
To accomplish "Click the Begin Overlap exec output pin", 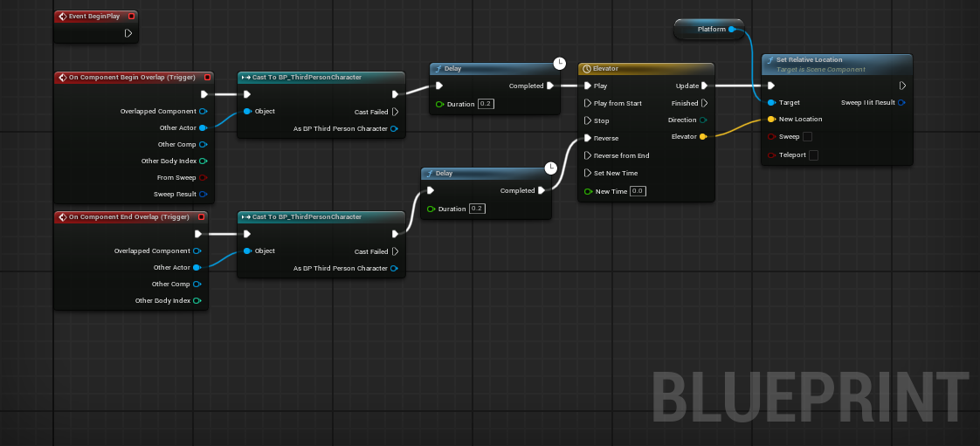I will (x=204, y=94).
